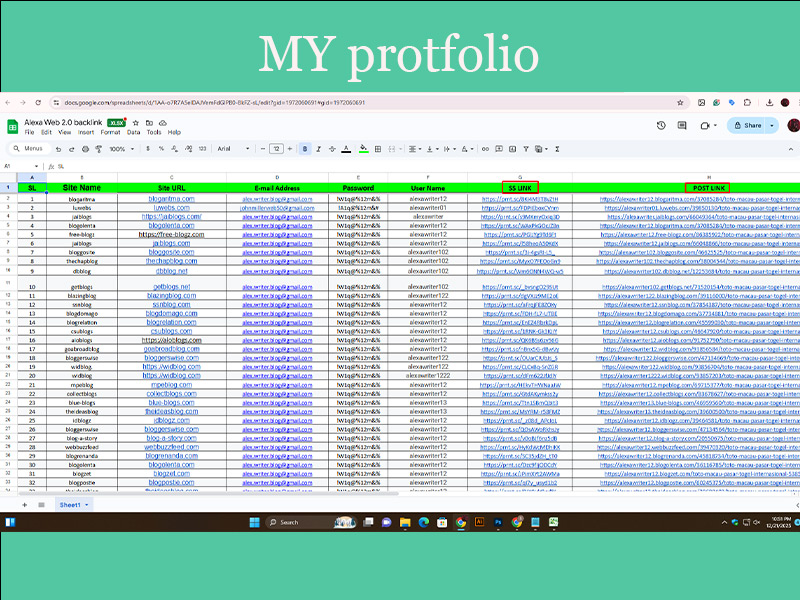Add a new sheet with plus button
The width and height of the screenshot is (800, 600).
tap(24, 505)
